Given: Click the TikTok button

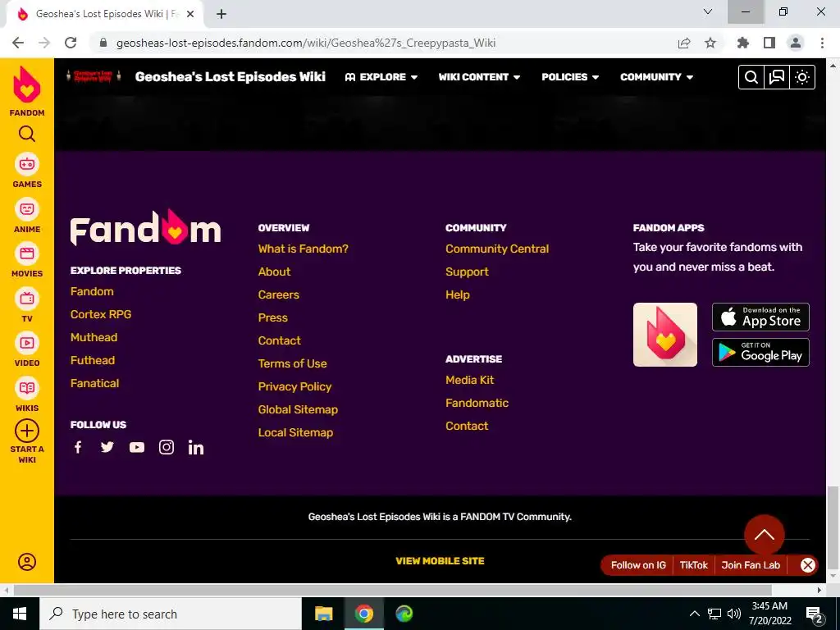Looking at the screenshot, I should click(693, 564).
